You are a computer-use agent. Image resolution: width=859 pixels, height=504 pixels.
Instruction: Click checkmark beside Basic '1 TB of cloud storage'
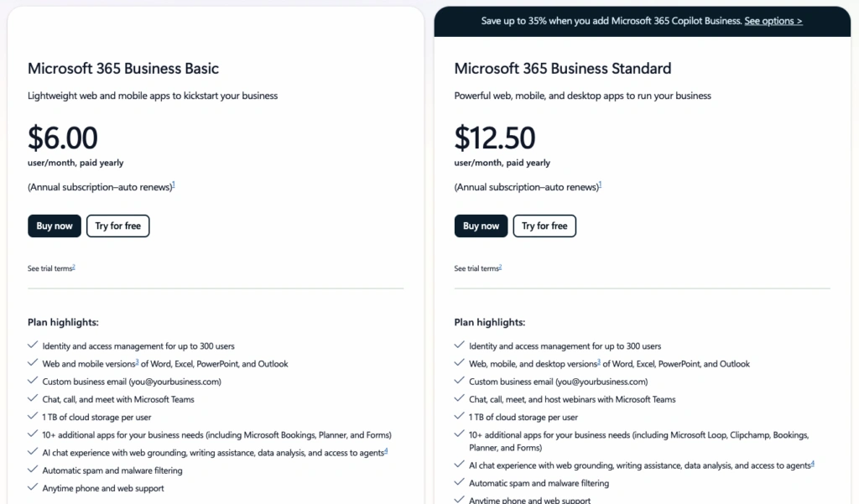point(33,416)
